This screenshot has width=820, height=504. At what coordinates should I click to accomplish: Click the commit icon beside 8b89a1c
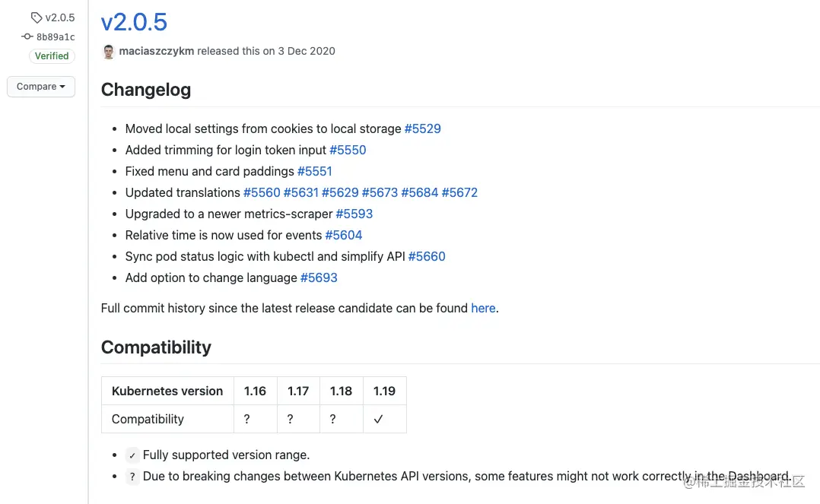point(27,36)
